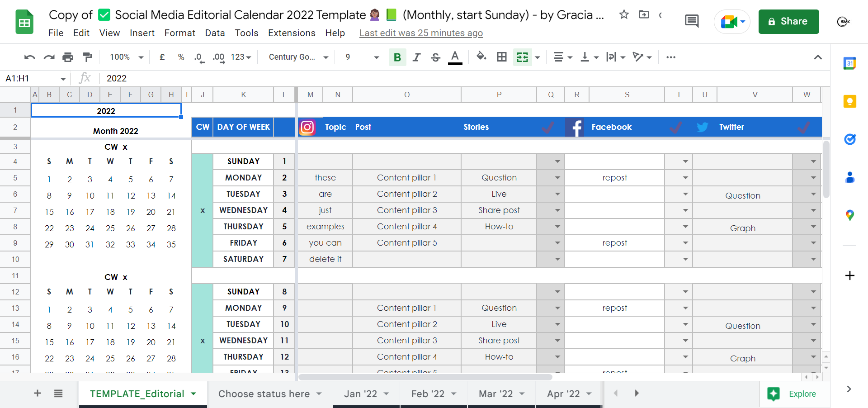Click the Print icon
Viewport: 868px width, 408px height.
tap(68, 57)
